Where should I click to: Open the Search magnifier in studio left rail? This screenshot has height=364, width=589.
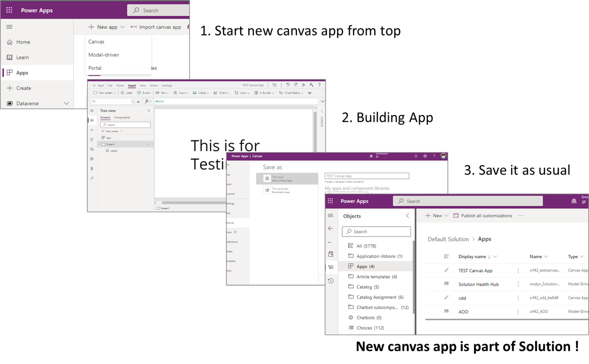tap(92, 178)
